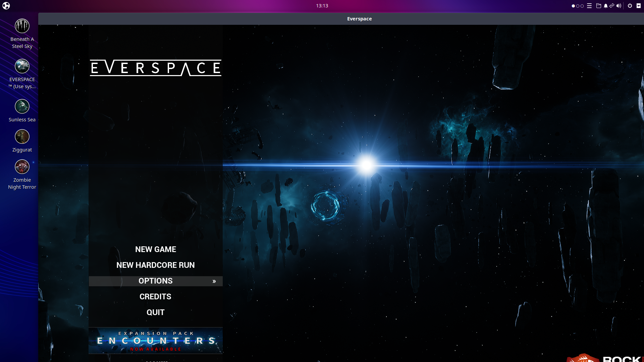Click the CREDITS button
The height and width of the screenshot is (362, 644).
156,297
